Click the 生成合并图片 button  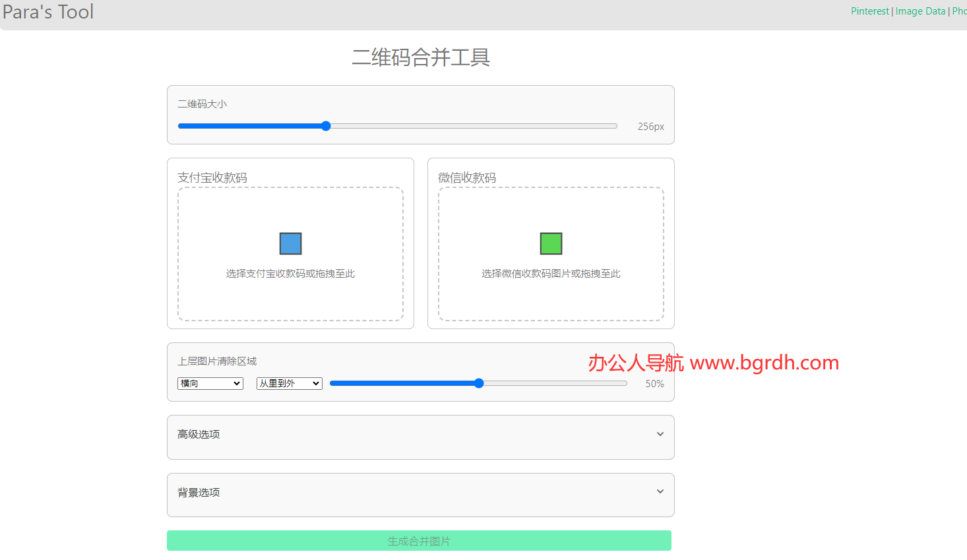pos(419,540)
